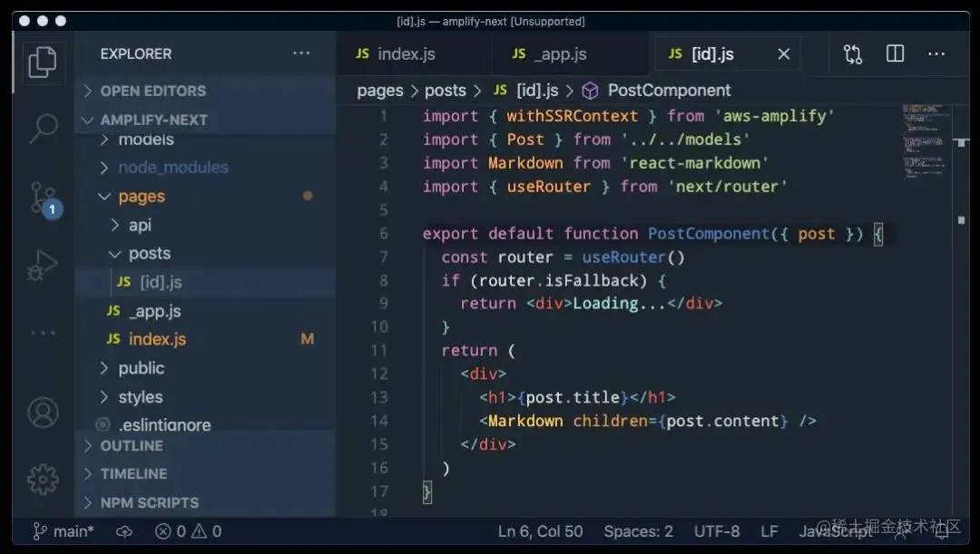Open the Search view in the activity bar
The height and width of the screenshot is (554, 980).
point(43,129)
